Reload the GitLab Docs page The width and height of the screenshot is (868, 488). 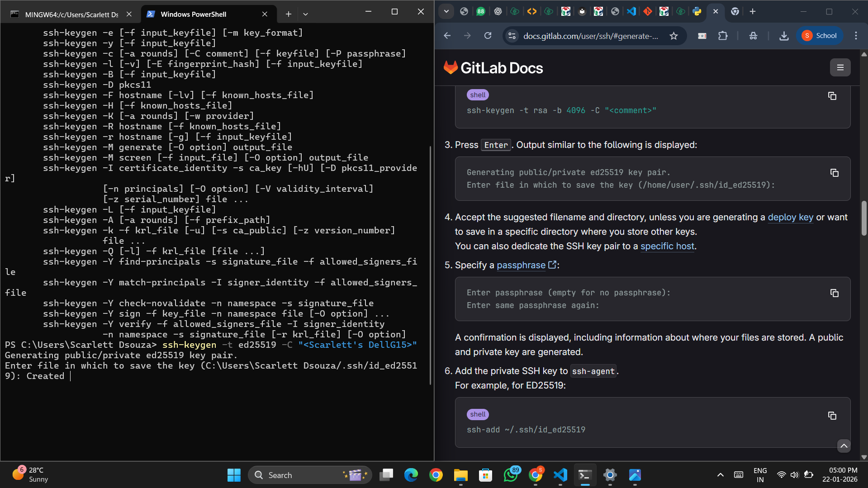[x=488, y=36]
